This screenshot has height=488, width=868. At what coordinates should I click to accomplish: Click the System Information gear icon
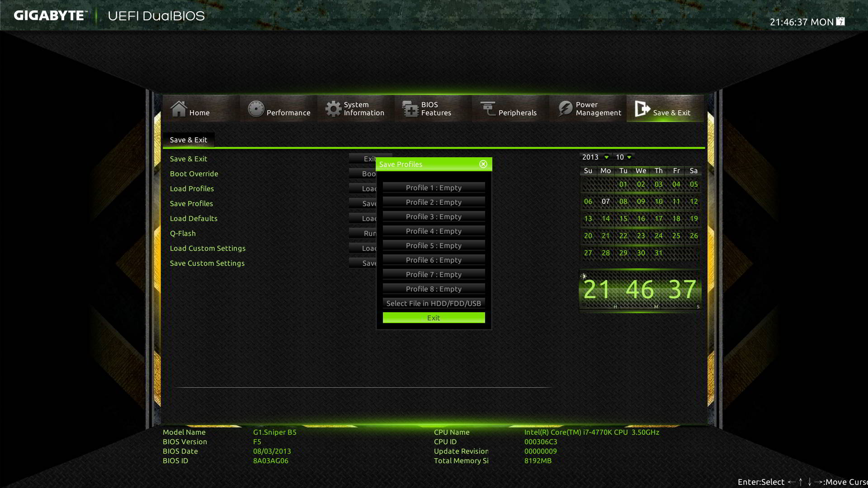coord(333,109)
